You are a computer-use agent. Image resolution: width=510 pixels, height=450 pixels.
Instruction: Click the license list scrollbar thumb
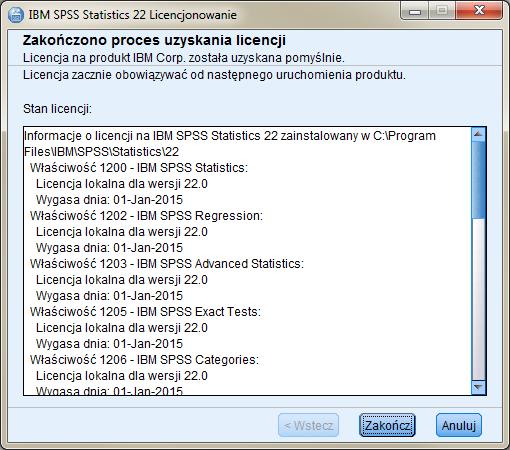point(479,180)
